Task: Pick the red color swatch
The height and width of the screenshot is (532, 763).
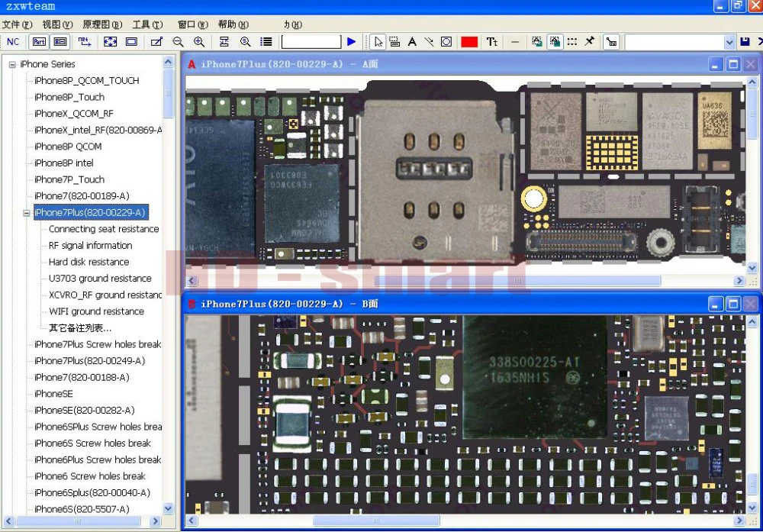Action: 469,42
